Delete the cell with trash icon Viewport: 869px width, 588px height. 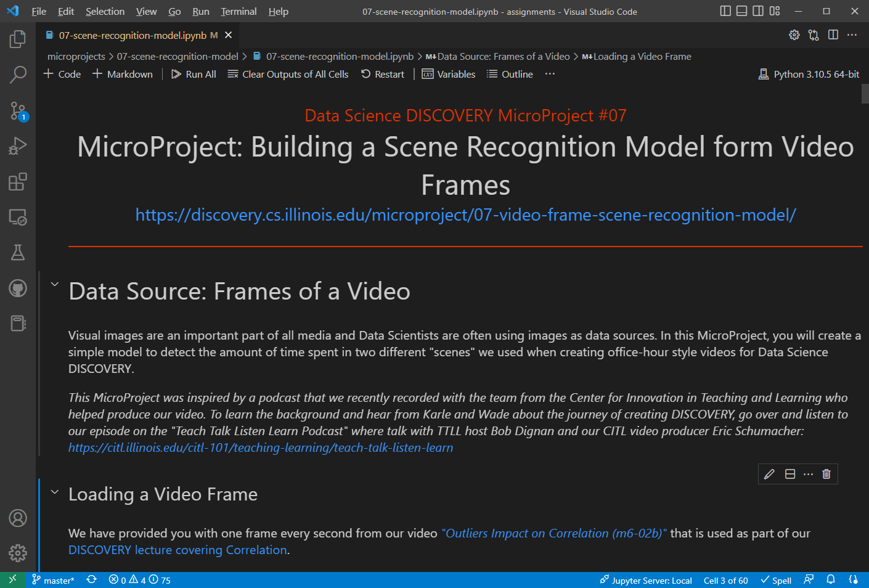826,474
